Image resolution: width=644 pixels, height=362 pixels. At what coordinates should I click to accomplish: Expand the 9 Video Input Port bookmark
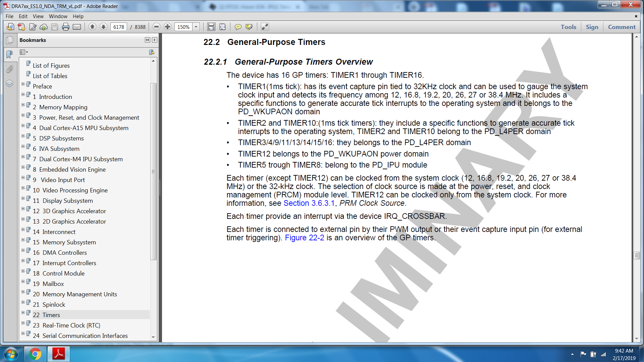pyautogui.click(x=23, y=178)
